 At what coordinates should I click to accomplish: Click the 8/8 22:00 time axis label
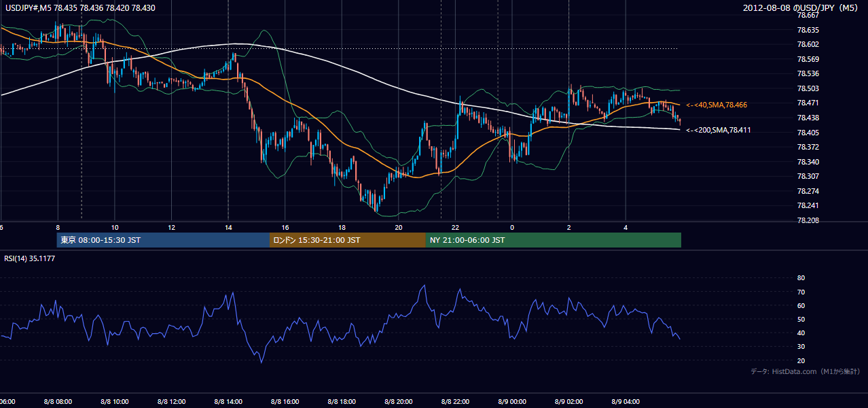[x=455, y=401]
